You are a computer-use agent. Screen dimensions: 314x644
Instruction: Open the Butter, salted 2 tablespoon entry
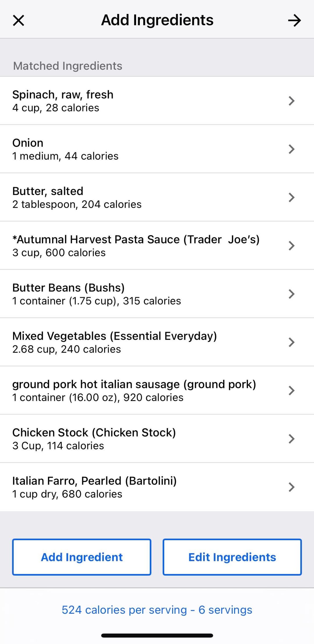[x=77, y=204]
